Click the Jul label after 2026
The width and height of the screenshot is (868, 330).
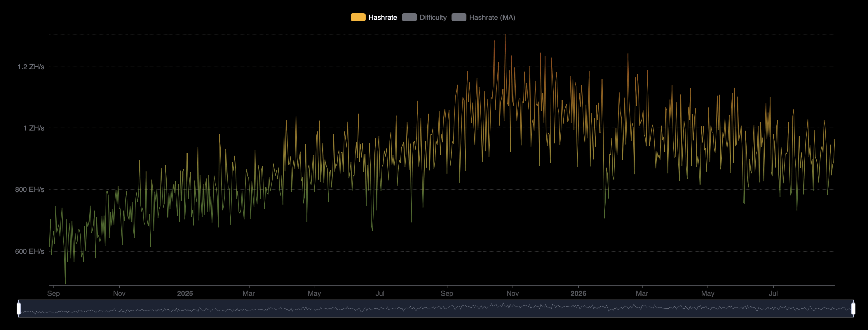(773, 294)
